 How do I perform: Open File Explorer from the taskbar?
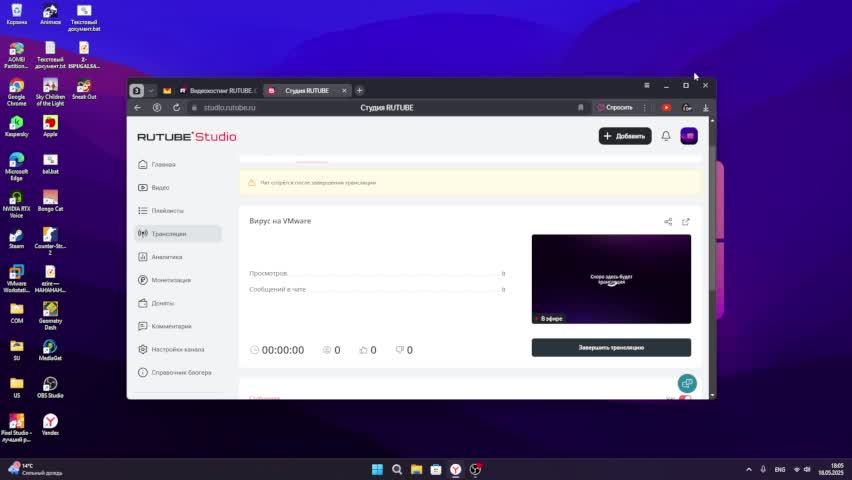[x=416, y=469]
